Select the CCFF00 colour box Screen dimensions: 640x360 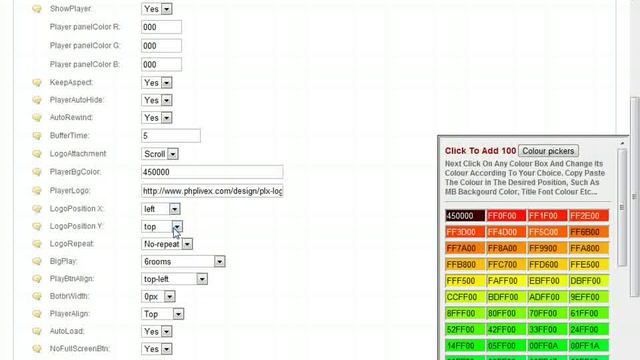[465, 297]
